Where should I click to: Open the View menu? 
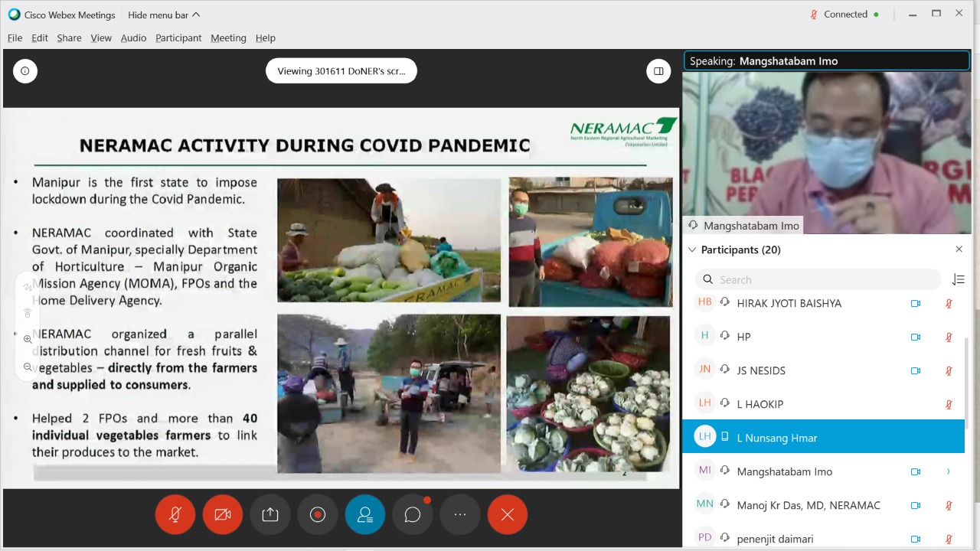[101, 37]
